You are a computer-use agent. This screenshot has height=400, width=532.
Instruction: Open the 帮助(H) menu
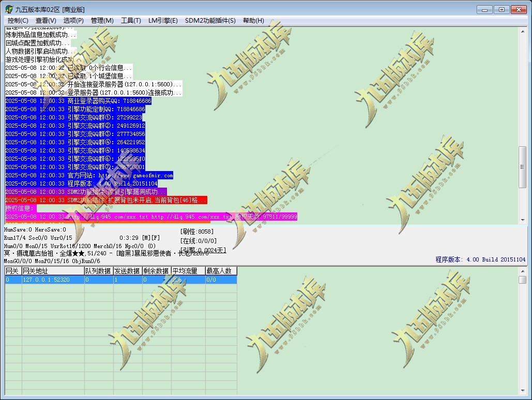coord(253,21)
